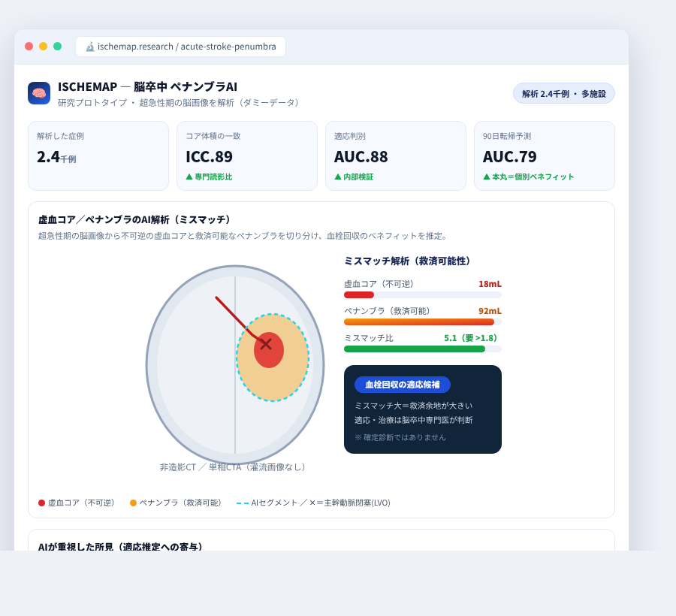The height and width of the screenshot is (616, 676).
Task: Click the X occlusion marker on the core
Action: (x=266, y=344)
